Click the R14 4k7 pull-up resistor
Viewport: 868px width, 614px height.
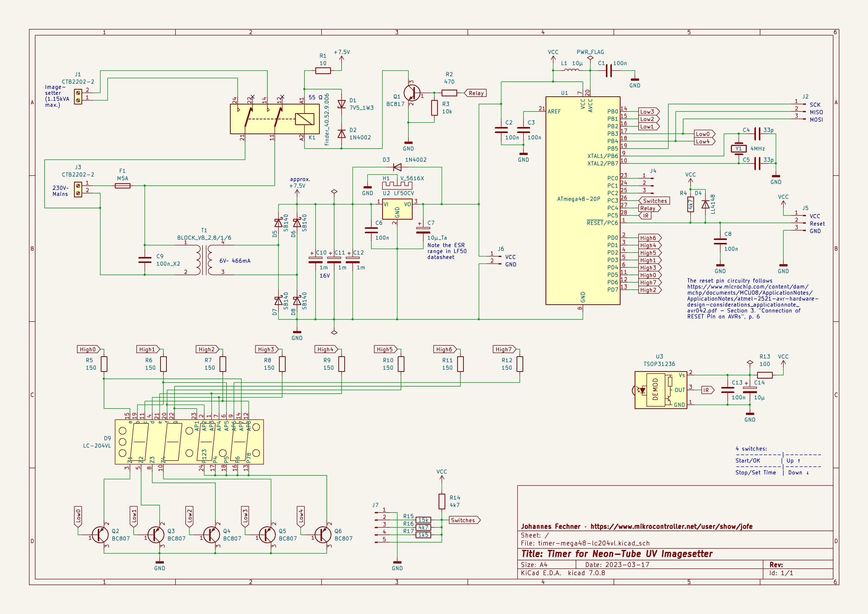tap(442, 501)
